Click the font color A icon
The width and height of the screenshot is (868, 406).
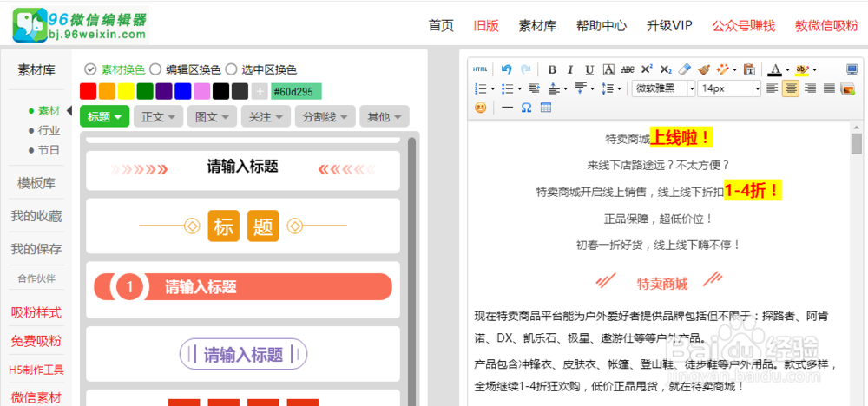click(x=775, y=69)
